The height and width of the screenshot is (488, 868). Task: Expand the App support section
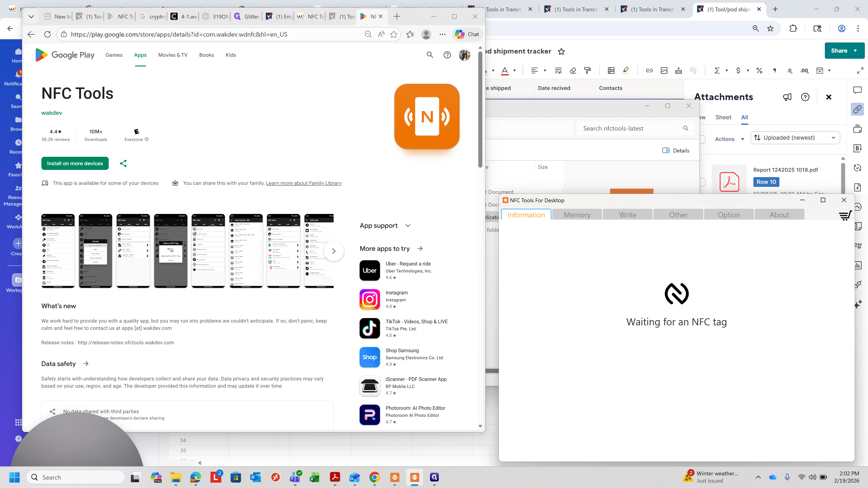pyautogui.click(x=385, y=226)
